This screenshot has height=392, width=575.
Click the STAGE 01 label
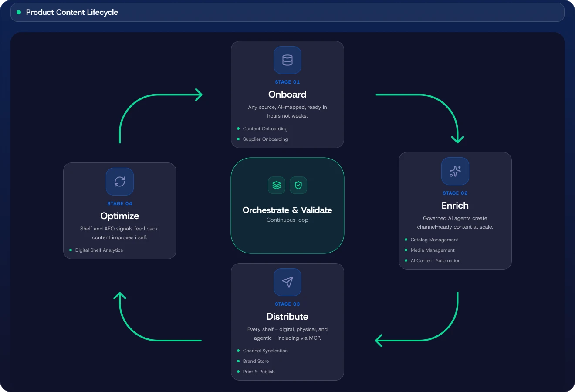point(287,82)
